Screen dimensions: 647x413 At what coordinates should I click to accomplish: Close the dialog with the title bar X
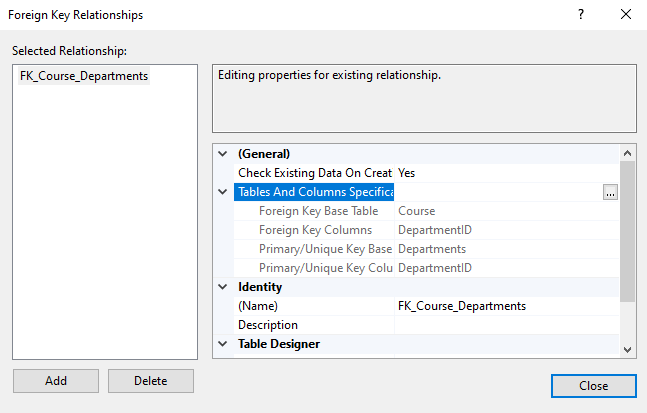626,15
